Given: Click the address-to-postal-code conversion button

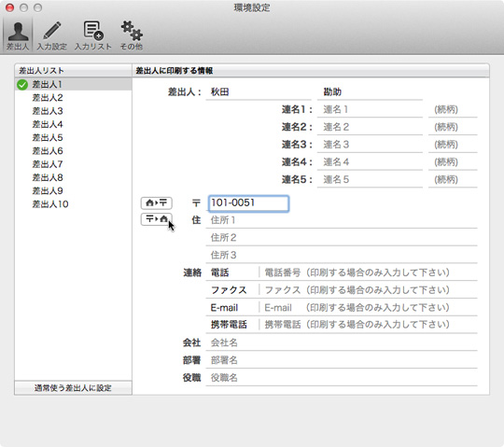Looking at the screenshot, I should coord(157,203).
